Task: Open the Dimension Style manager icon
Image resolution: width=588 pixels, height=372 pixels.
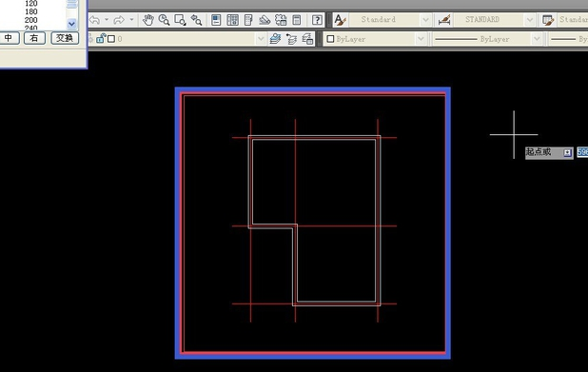Action: pyautogui.click(x=444, y=19)
